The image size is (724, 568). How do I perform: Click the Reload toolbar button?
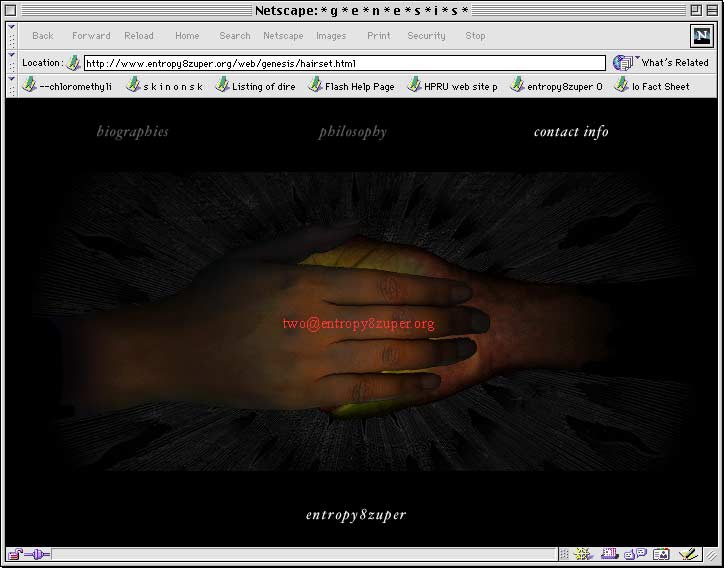(x=139, y=36)
